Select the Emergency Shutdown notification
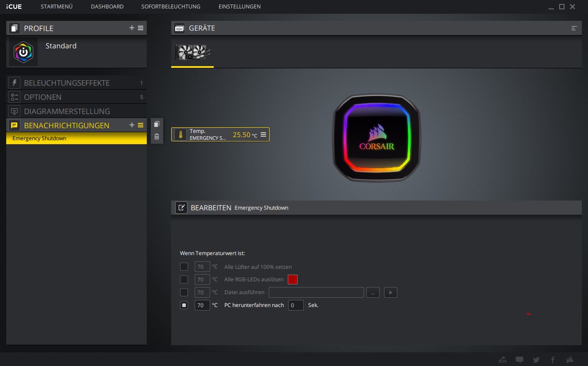Image resolution: width=588 pixels, height=366 pixels. pos(76,138)
